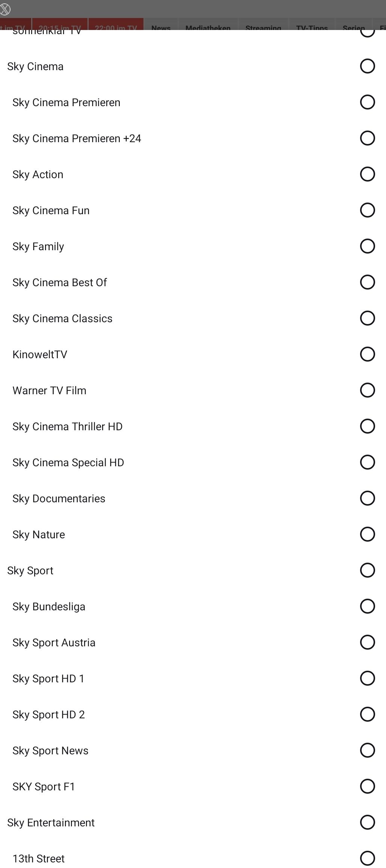Choose SKY Sport F1 channel
This screenshot has width=386, height=868.
[367, 786]
